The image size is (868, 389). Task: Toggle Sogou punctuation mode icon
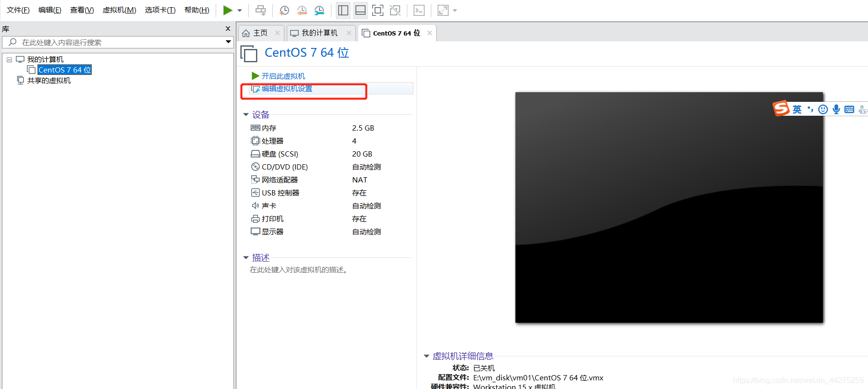(x=810, y=109)
